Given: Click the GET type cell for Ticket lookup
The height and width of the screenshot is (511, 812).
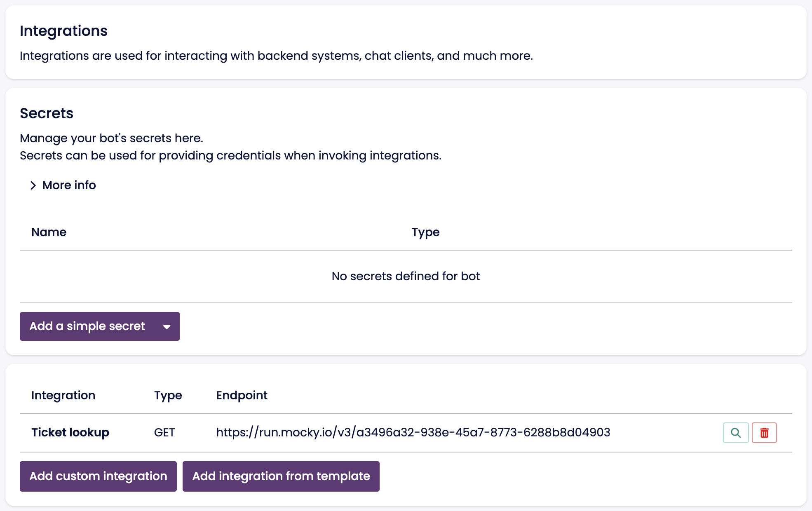Looking at the screenshot, I should [x=164, y=432].
